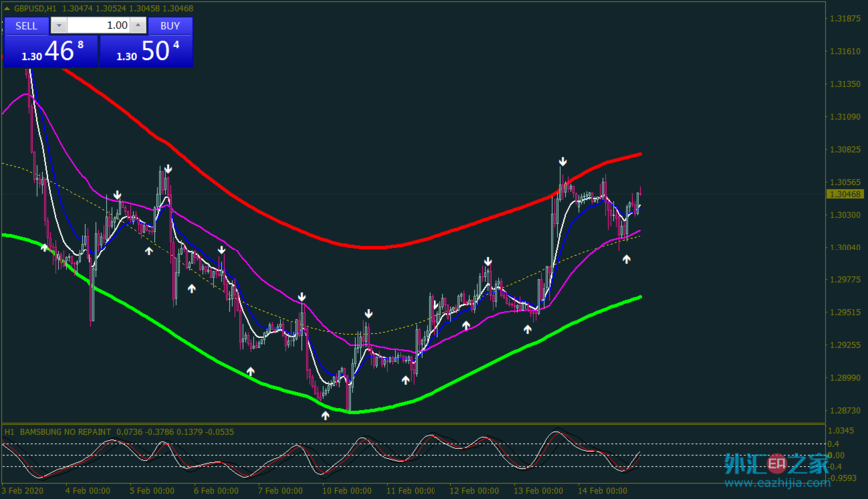Screen dimensions: 868x499
Task: Click the sell price 1.30 46 tile
Action: tap(50, 52)
